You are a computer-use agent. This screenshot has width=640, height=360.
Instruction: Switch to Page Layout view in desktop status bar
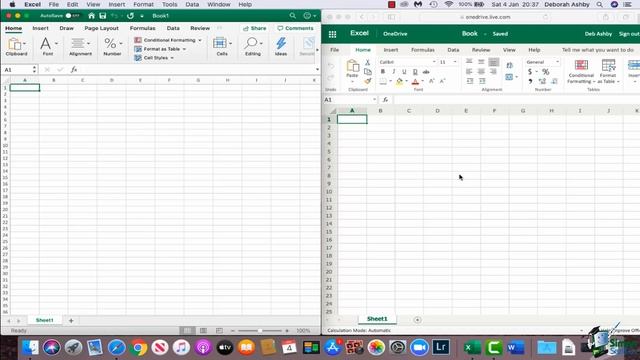point(203,331)
